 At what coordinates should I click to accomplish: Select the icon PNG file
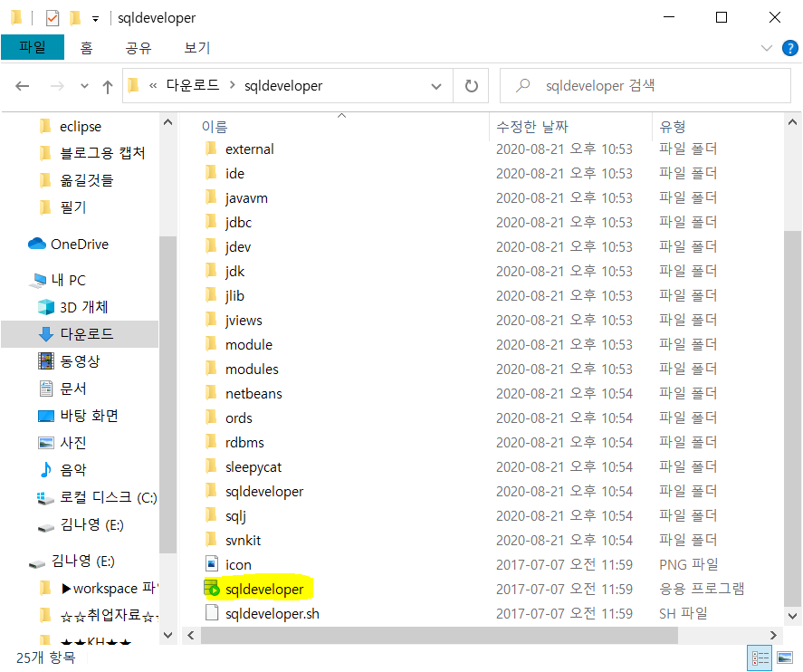238,564
